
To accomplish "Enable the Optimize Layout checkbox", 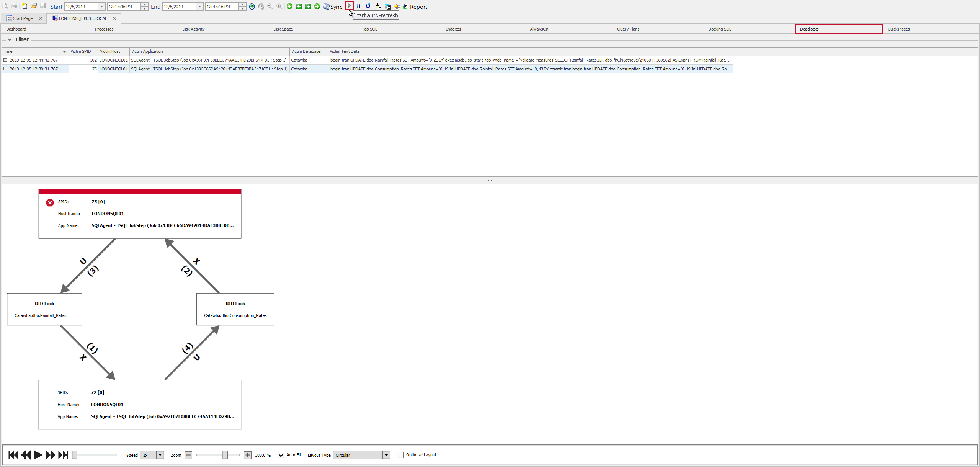I will tap(400, 455).
